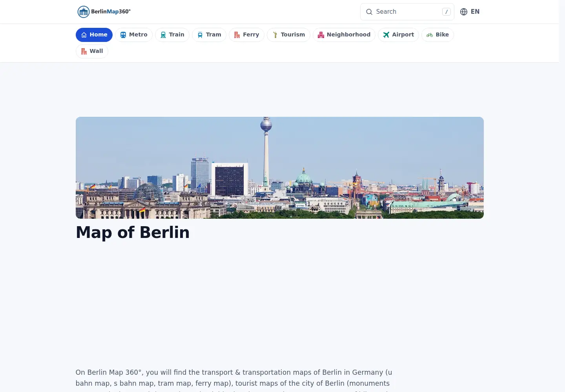Open the Ferry label

click(x=251, y=34)
